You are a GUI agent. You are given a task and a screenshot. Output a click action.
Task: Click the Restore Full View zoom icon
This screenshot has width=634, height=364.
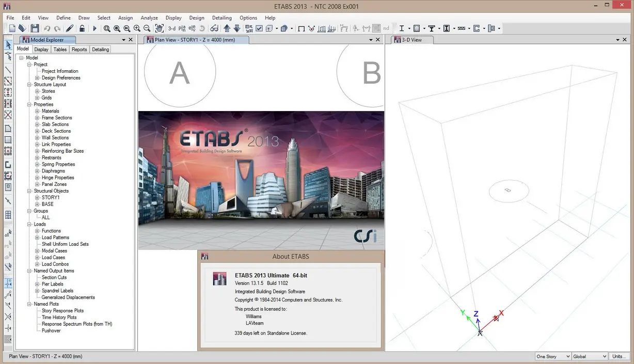pos(117,28)
